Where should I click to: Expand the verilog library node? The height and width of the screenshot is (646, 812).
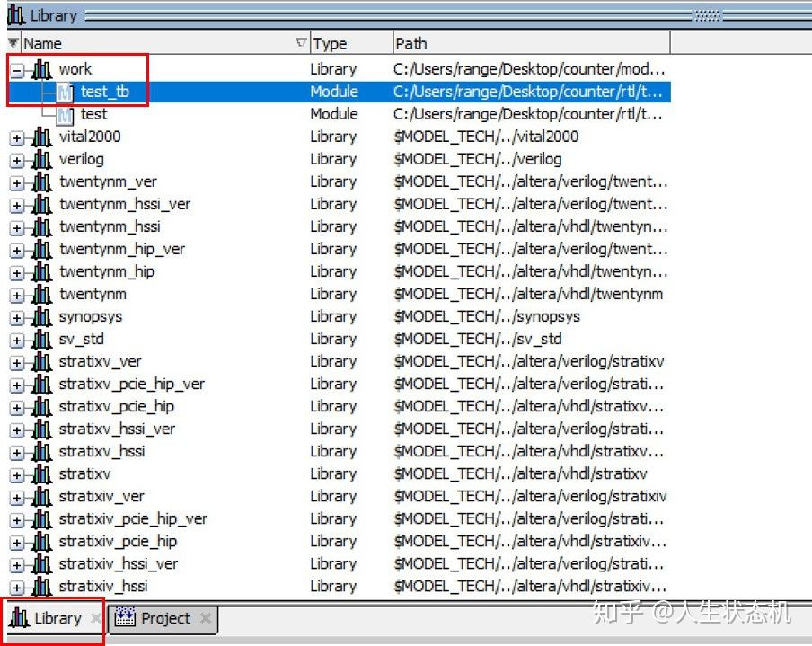click(17, 160)
